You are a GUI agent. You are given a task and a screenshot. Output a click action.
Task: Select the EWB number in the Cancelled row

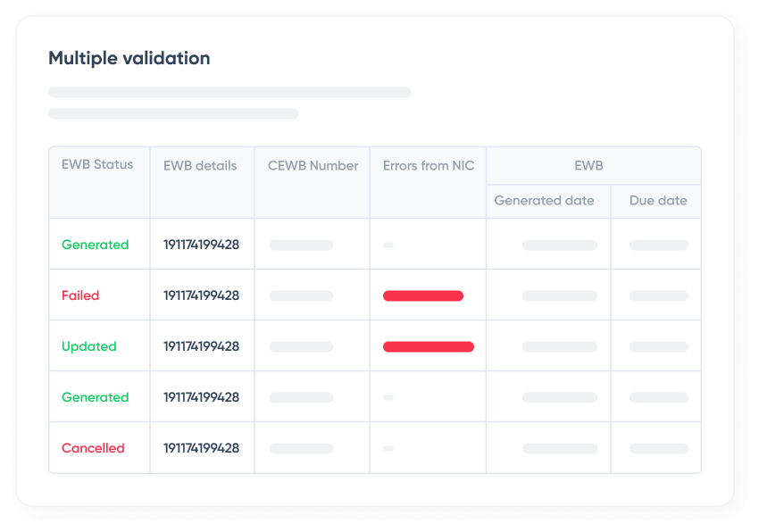(x=202, y=448)
